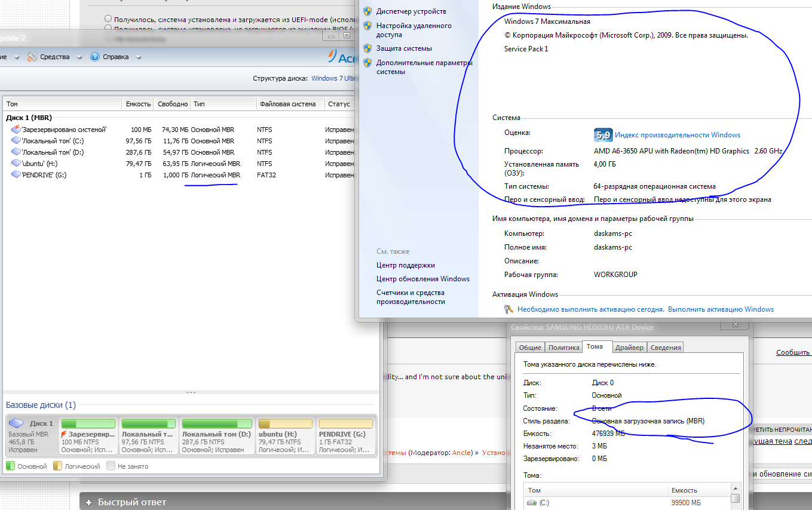Click the Средства tools icon
The image size is (812, 510).
[32, 57]
